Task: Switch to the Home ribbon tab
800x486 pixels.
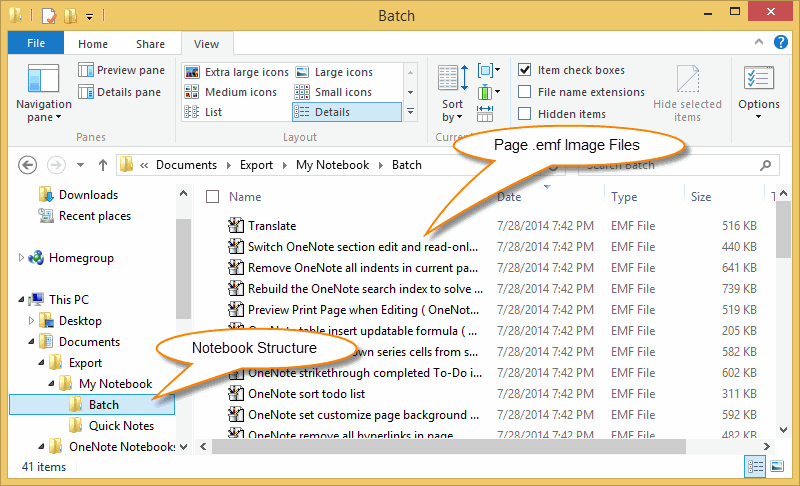Action: pos(93,44)
